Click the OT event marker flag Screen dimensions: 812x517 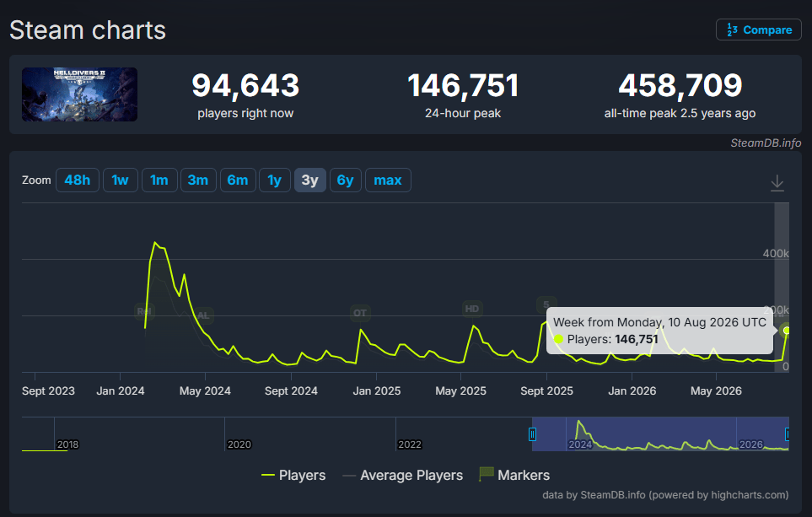pos(360,313)
